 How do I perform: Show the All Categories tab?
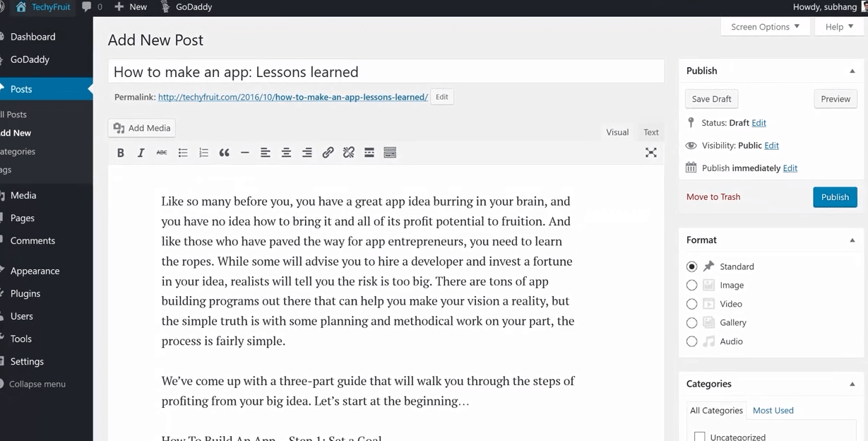click(716, 411)
